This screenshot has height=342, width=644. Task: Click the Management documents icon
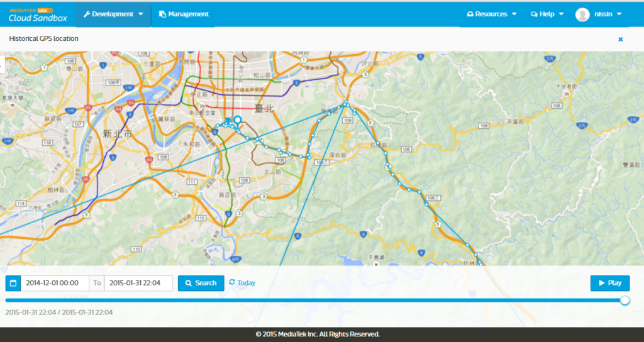click(163, 14)
